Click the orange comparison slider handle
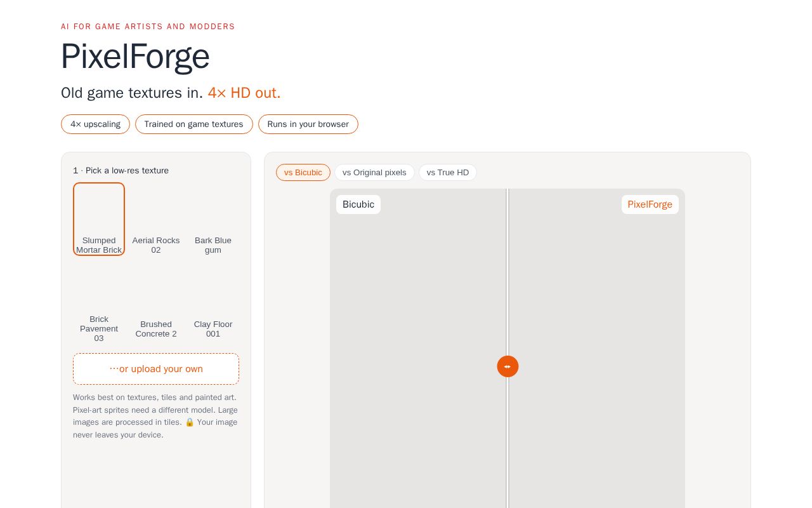Screen dimensions: 812x508 (507, 366)
